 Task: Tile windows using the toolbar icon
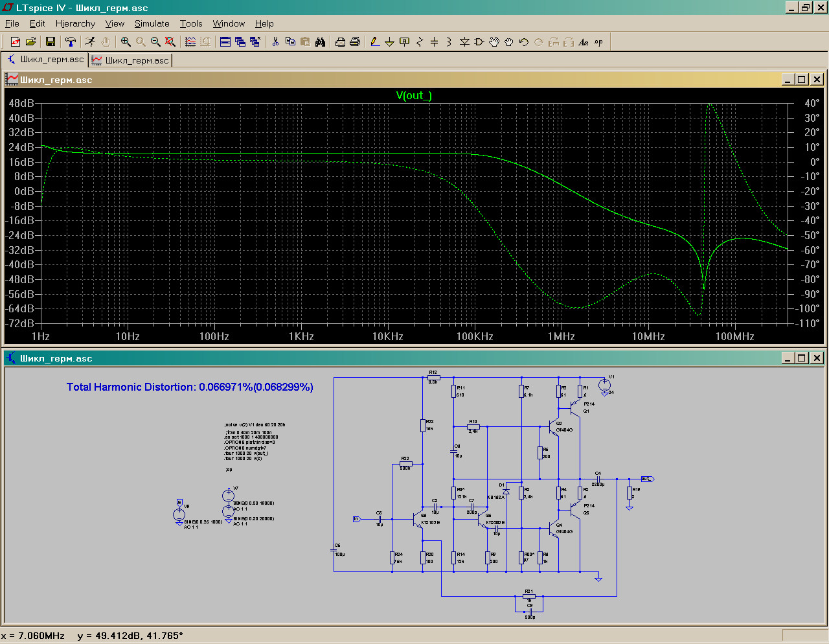[x=225, y=42]
